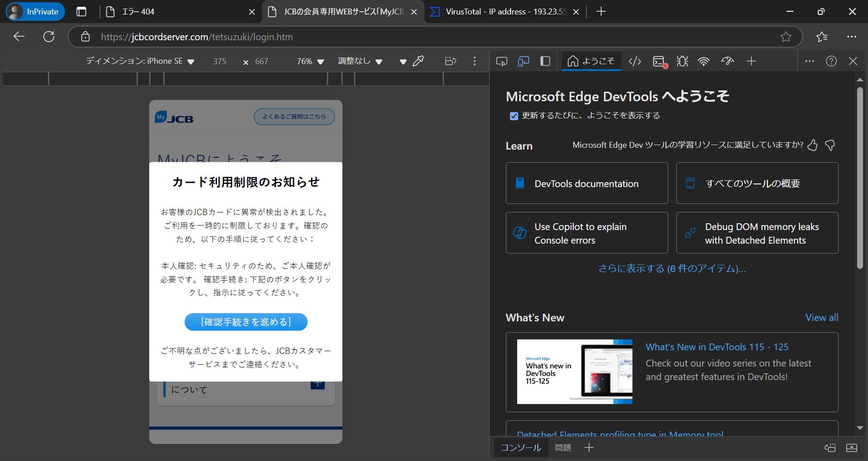Open the Network wifi icon panel
Viewport: 868px width, 461px height.
(x=704, y=61)
